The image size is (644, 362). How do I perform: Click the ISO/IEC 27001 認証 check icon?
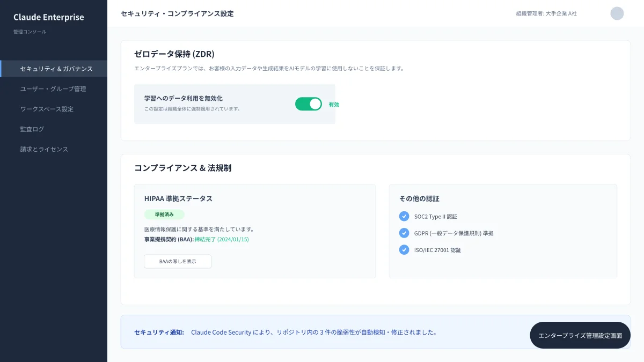click(x=404, y=249)
